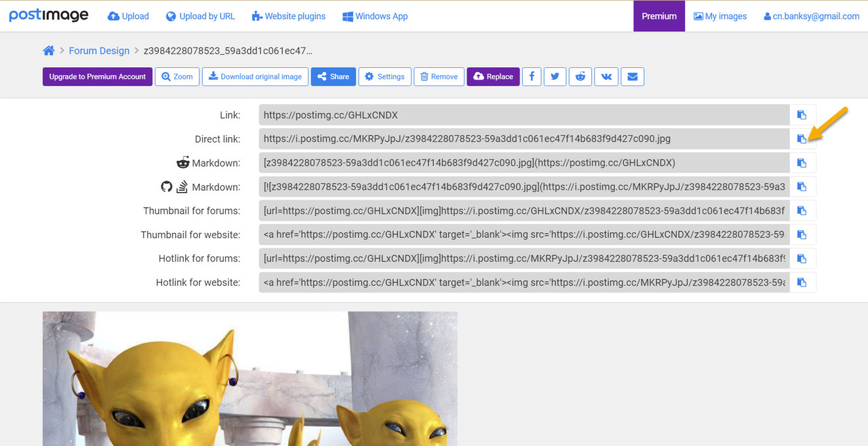Copy the Thumbnail for forums code
The width and height of the screenshot is (868, 446).
click(x=802, y=210)
